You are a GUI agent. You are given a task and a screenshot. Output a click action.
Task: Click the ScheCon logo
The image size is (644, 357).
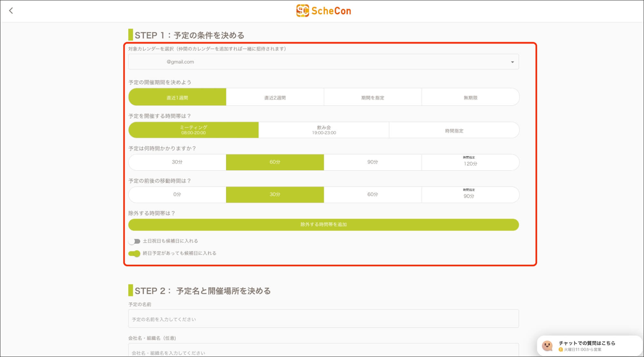click(323, 11)
